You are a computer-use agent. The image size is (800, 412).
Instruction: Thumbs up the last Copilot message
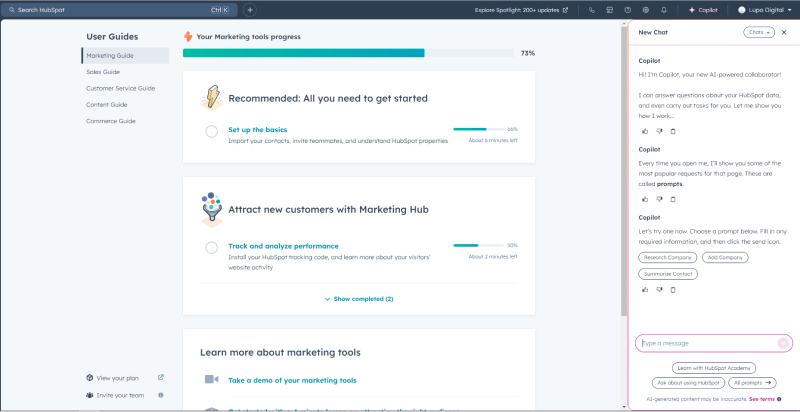tap(645, 290)
